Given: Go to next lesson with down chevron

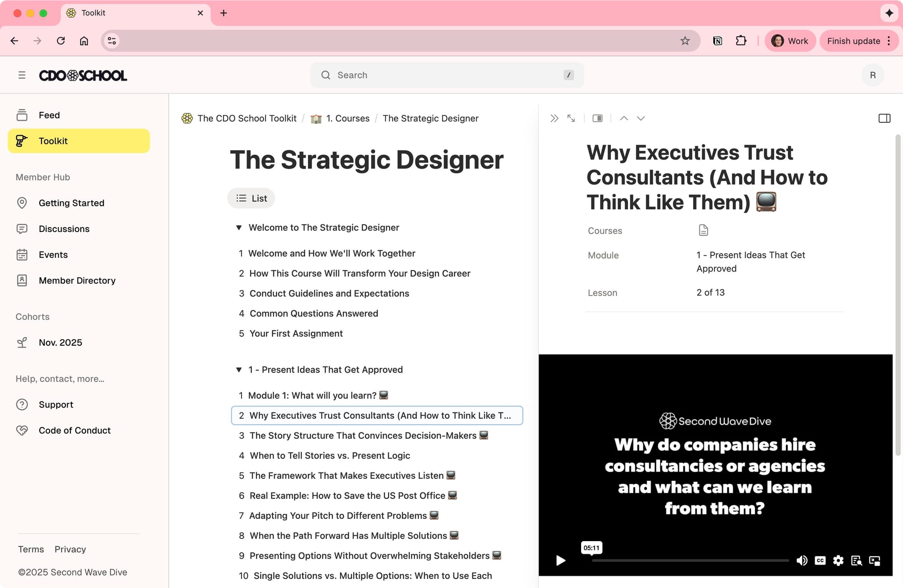Looking at the screenshot, I should (641, 118).
